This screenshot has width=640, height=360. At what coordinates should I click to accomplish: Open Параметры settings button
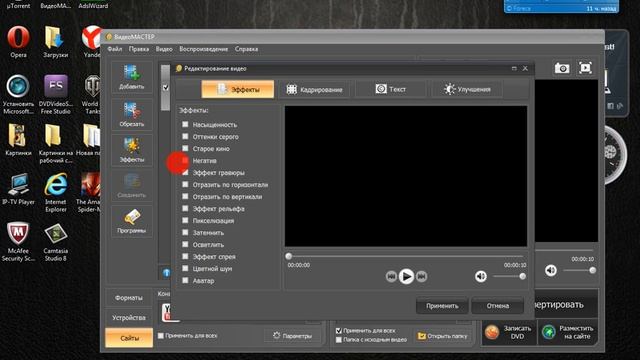292,336
